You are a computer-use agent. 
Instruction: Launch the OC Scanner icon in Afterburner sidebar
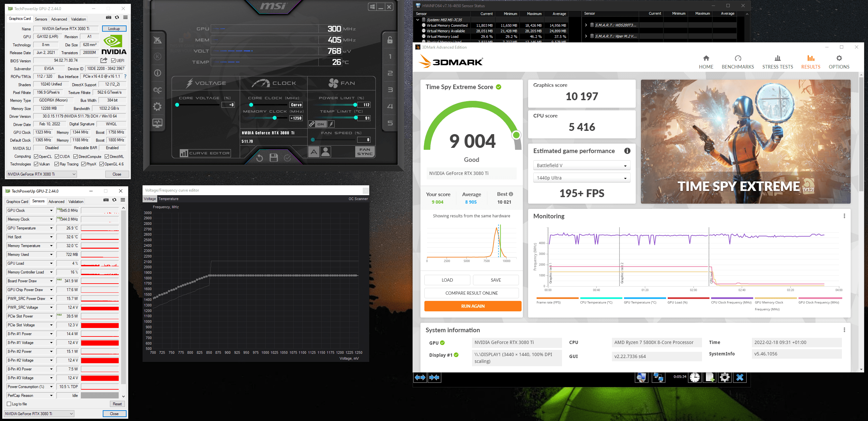(x=157, y=90)
